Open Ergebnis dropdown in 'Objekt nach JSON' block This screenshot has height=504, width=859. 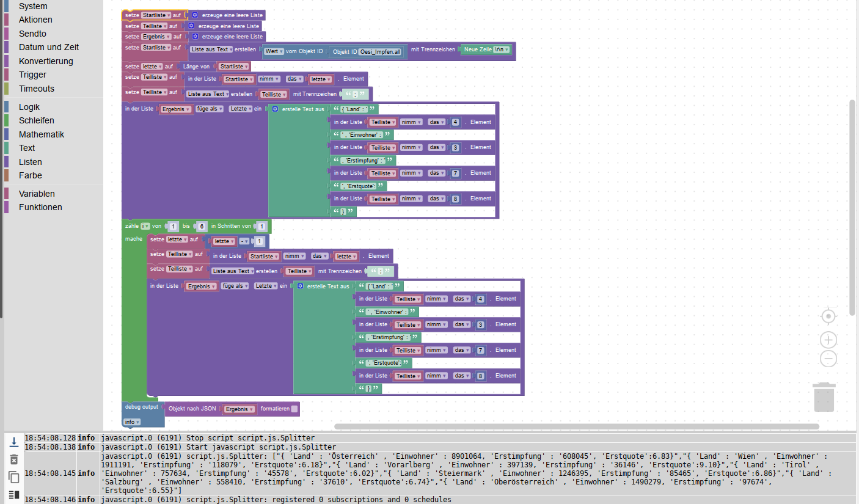click(x=239, y=409)
